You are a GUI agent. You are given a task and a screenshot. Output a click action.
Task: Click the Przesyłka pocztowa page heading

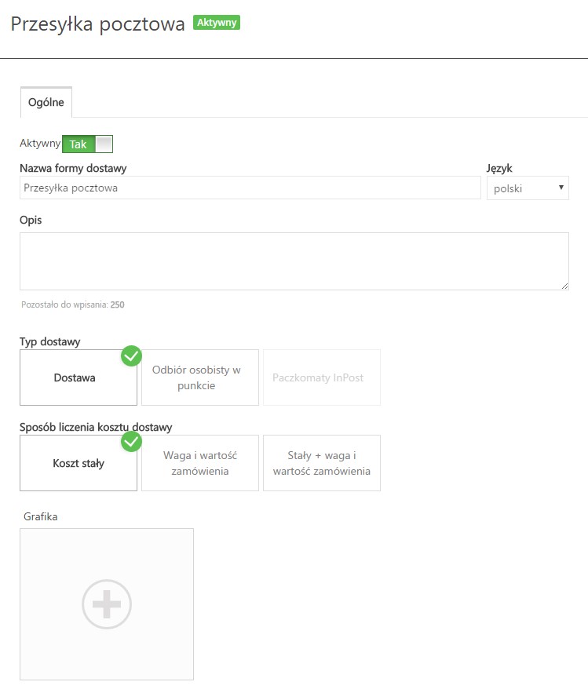pos(98,24)
